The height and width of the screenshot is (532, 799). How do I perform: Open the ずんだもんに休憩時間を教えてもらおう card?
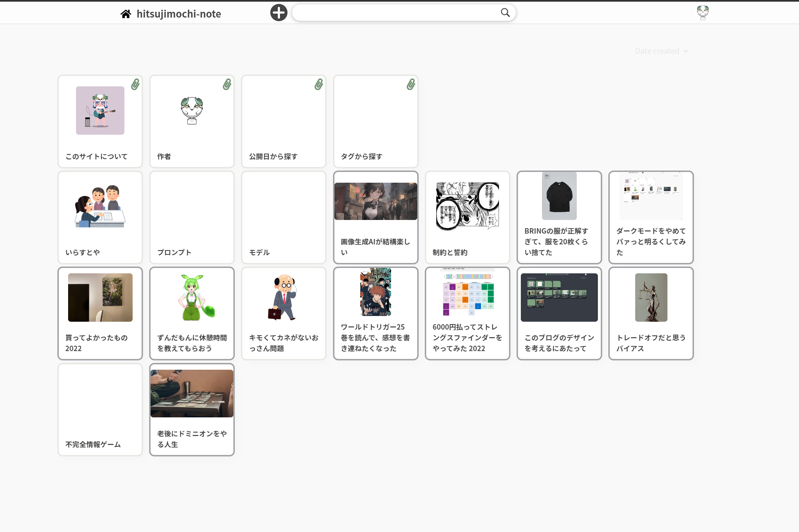click(x=192, y=313)
